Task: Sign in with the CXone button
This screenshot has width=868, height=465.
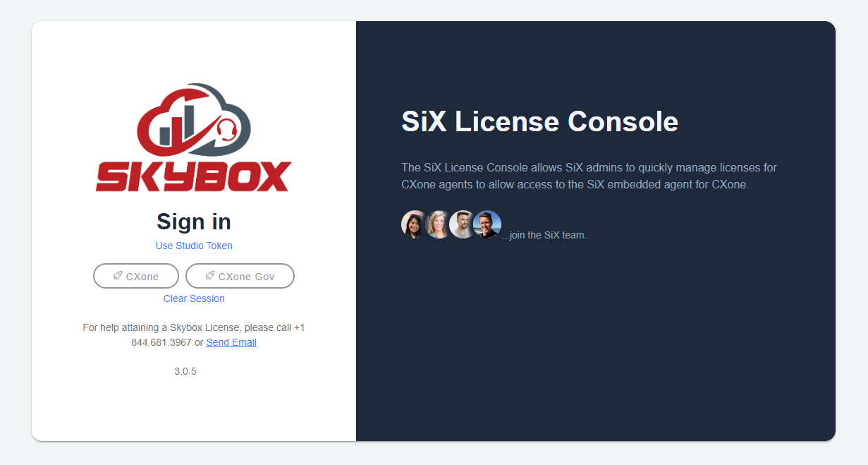Action: 136,276
